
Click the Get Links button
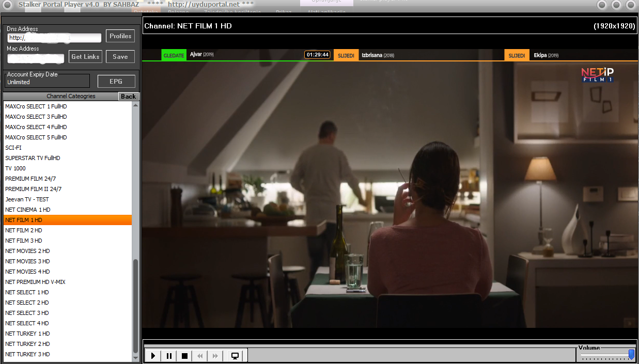(85, 57)
